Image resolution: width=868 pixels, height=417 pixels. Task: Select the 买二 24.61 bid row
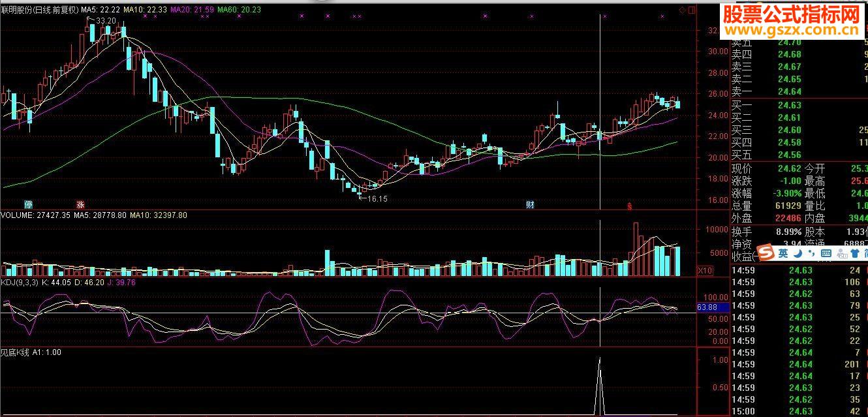pyautogui.click(x=798, y=117)
